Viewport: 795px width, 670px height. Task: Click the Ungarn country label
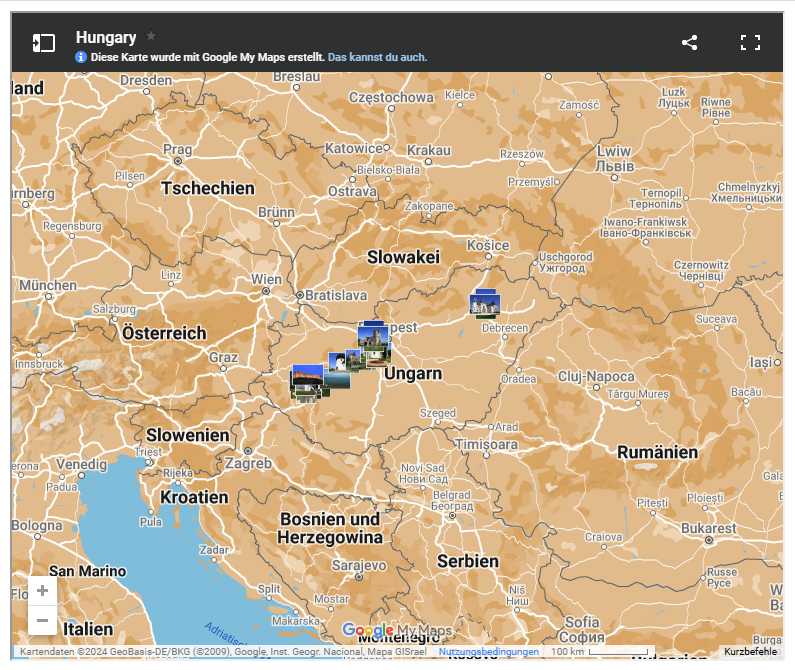[413, 374]
